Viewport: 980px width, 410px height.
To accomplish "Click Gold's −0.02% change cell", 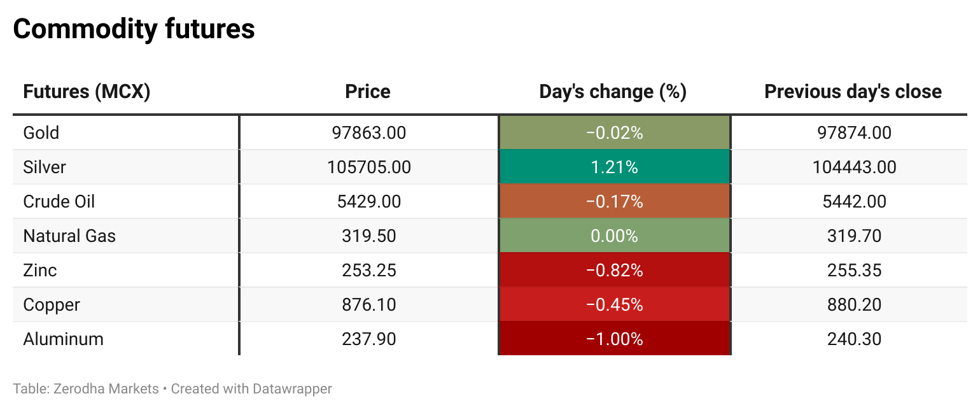I will click(x=614, y=132).
